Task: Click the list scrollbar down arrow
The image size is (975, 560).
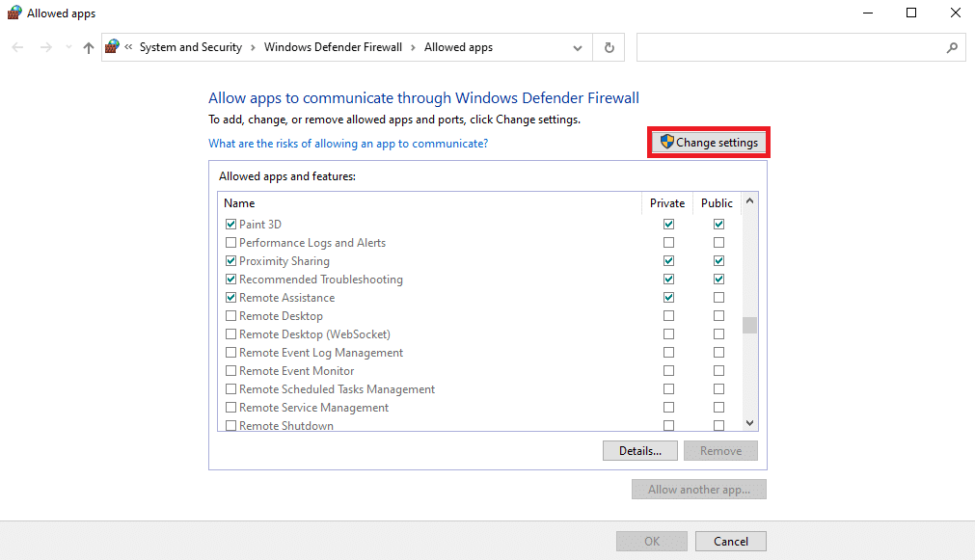Action: click(x=750, y=423)
